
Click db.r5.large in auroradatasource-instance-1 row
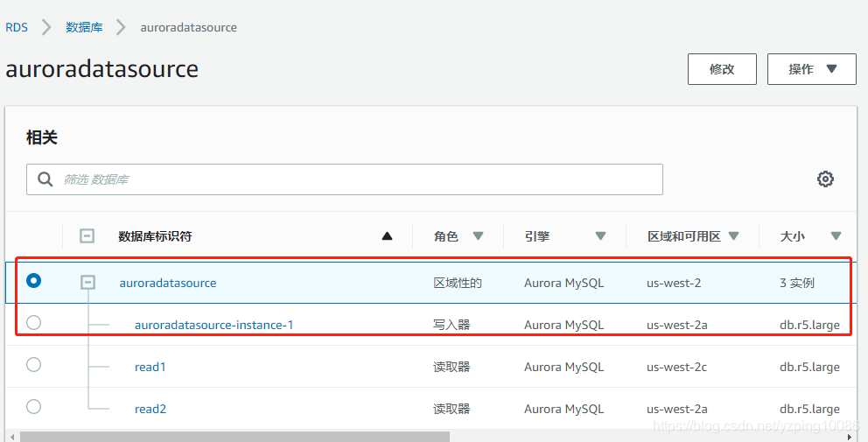[x=809, y=325]
